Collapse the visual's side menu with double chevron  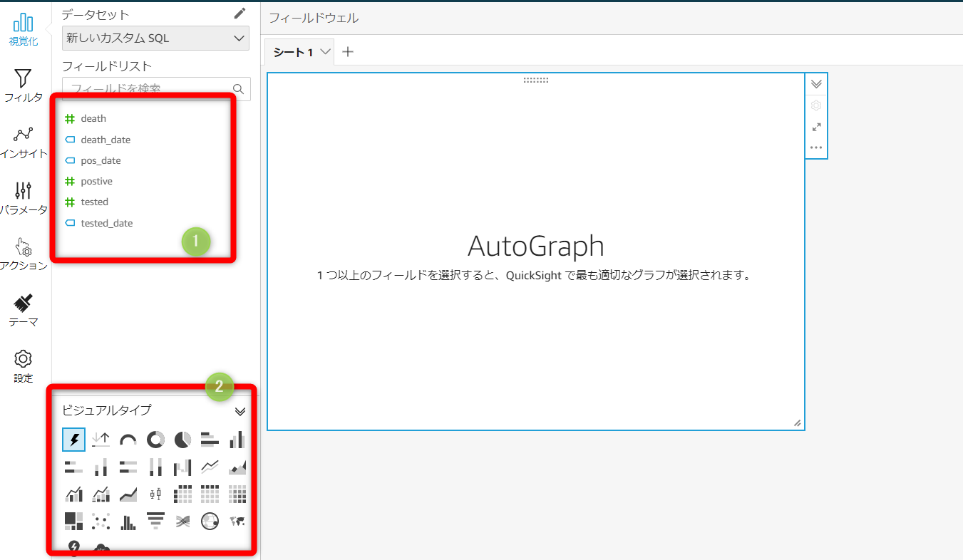[x=816, y=83]
